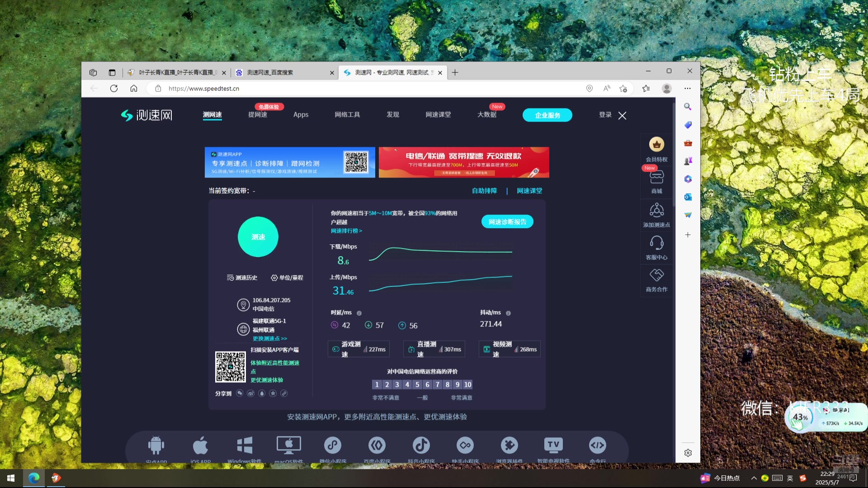Click the 今日热点 taskbar widget

721,478
